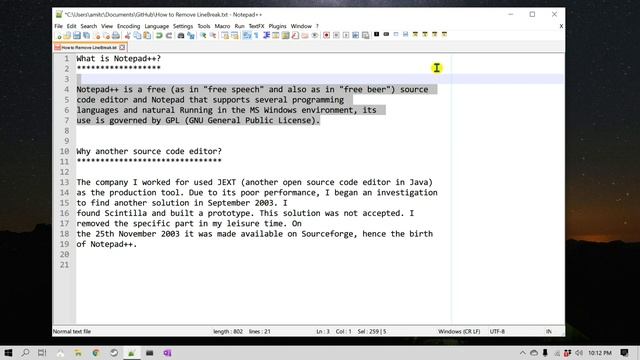The width and height of the screenshot is (640, 360).
Task: Click the Open file toolbar icon
Action: coord(67,36)
